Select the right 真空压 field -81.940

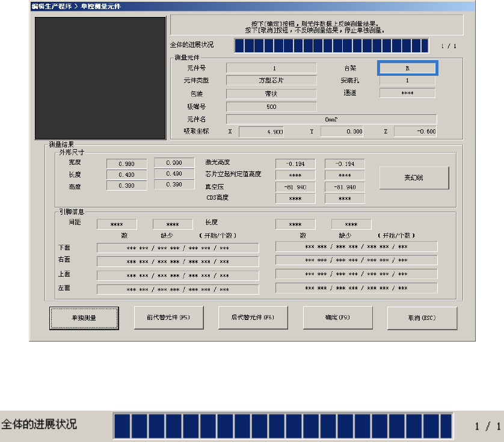[x=345, y=187]
